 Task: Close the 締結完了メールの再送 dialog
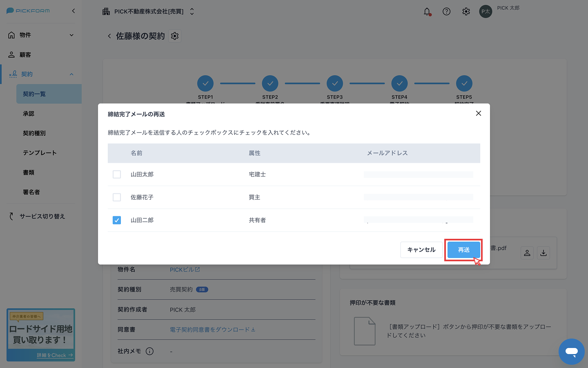point(478,113)
